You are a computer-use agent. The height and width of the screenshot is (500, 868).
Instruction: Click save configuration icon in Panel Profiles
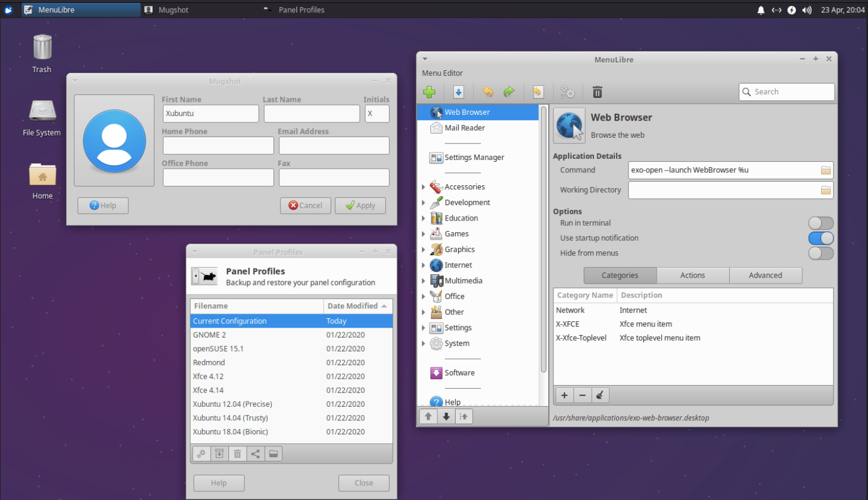coord(219,454)
